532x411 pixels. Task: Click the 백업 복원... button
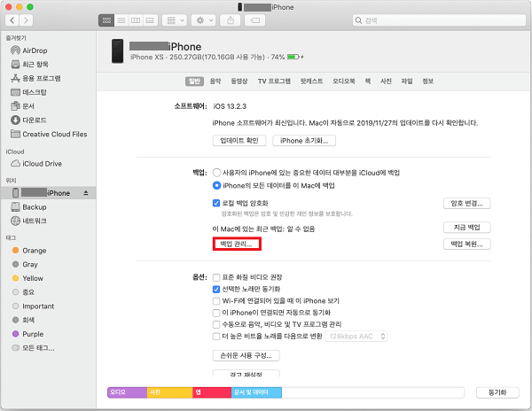pyautogui.click(x=467, y=244)
